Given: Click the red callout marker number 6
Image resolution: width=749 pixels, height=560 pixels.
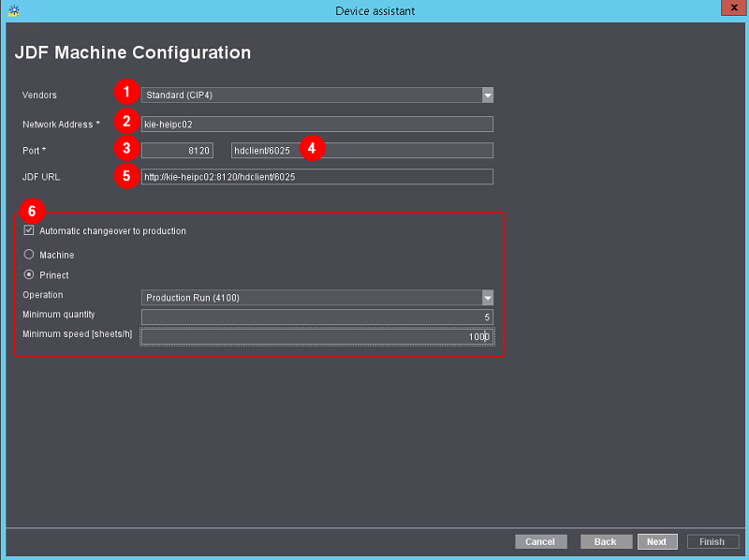Looking at the screenshot, I should (30, 212).
